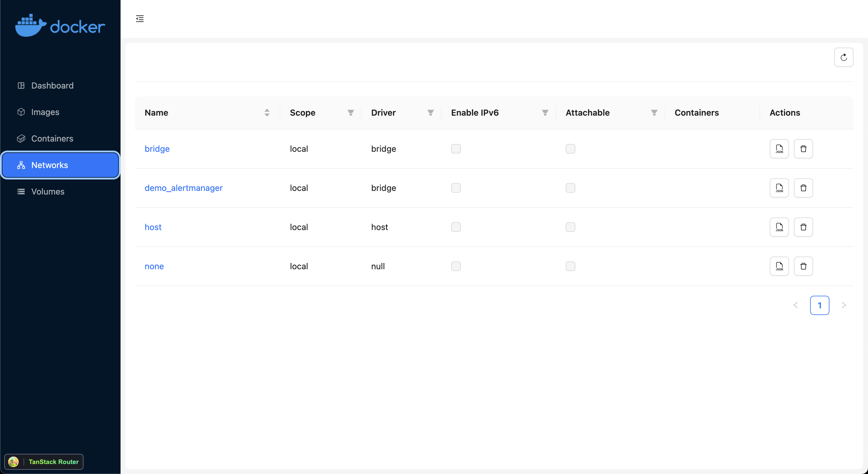View JSON for host network
The width and height of the screenshot is (868, 474).
[779, 227]
